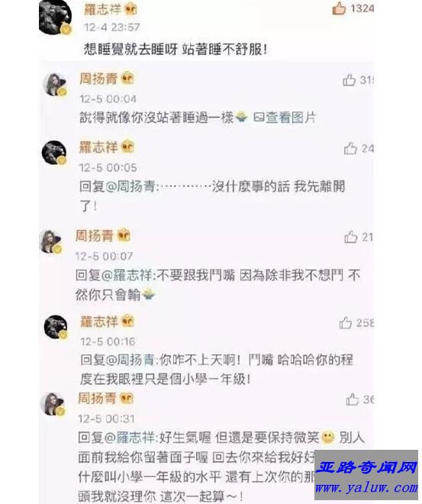
Task: Tap thumbs-up on 羅志祥's 12-5 00:05 reply
Action: click(350, 149)
